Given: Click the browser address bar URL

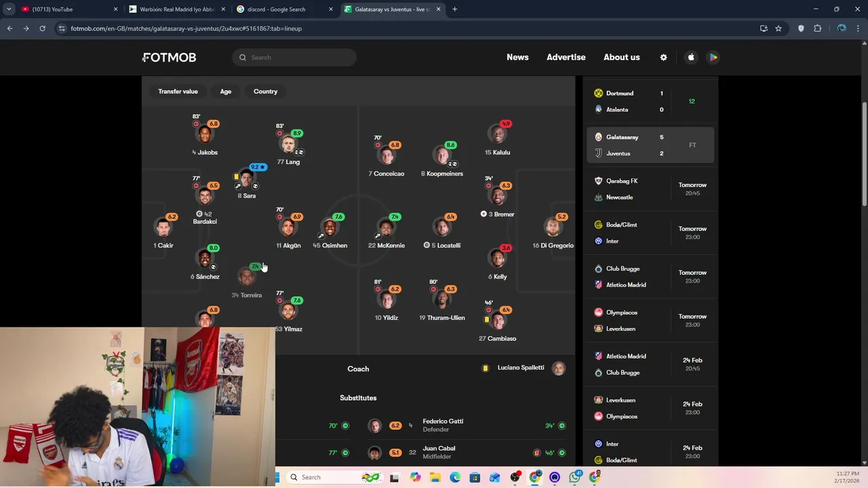Looking at the screenshot, I should click(x=186, y=28).
